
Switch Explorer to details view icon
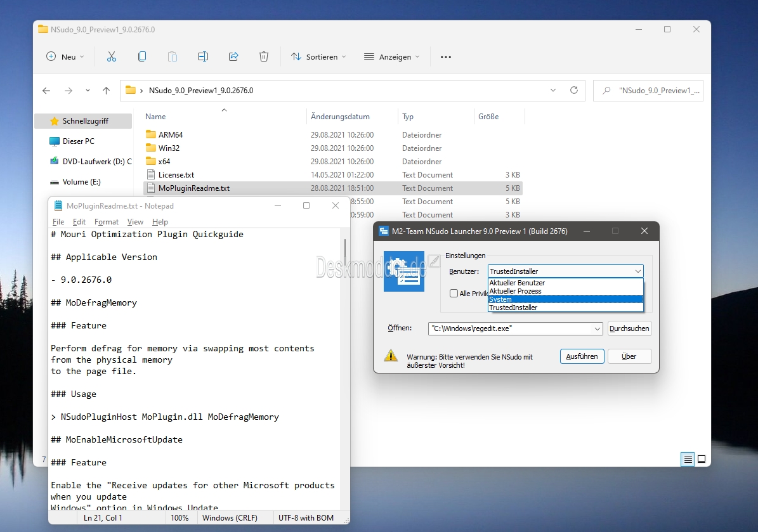pos(688,459)
